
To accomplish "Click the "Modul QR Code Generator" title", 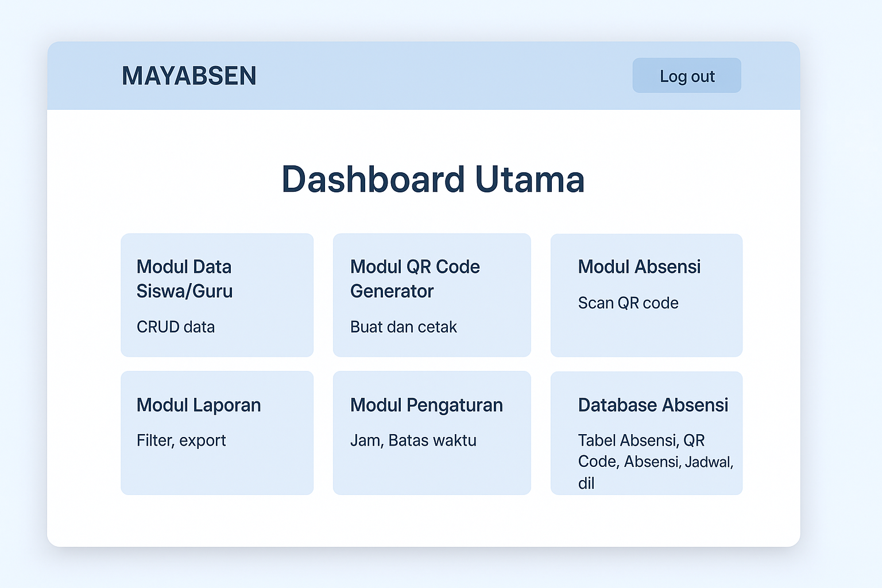I will [x=415, y=278].
